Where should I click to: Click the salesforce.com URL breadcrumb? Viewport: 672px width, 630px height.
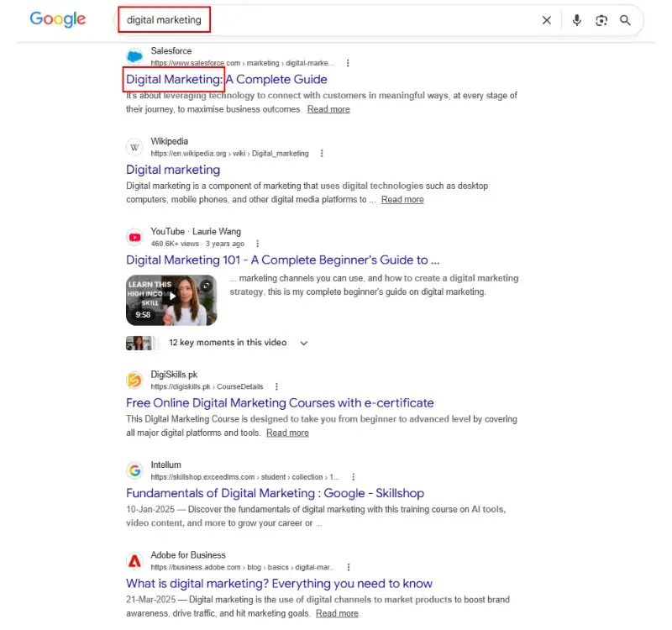(242, 64)
